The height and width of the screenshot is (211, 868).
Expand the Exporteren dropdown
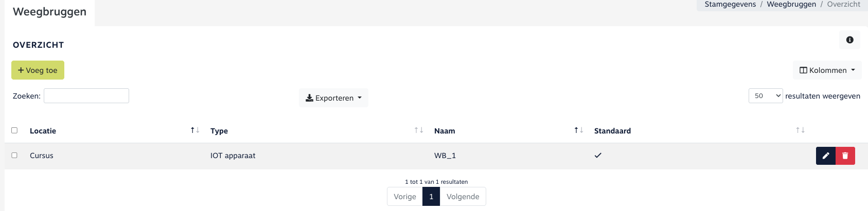point(333,98)
